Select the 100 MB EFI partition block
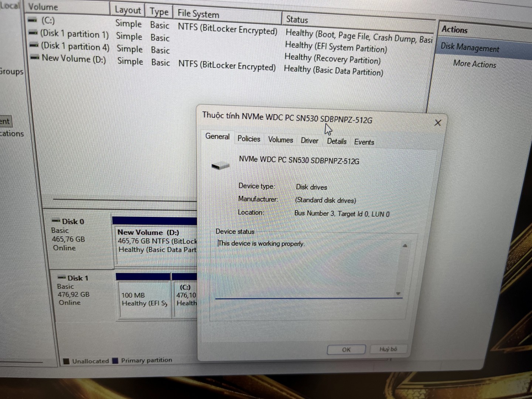The height and width of the screenshot is (399, 532). (144, 299)
